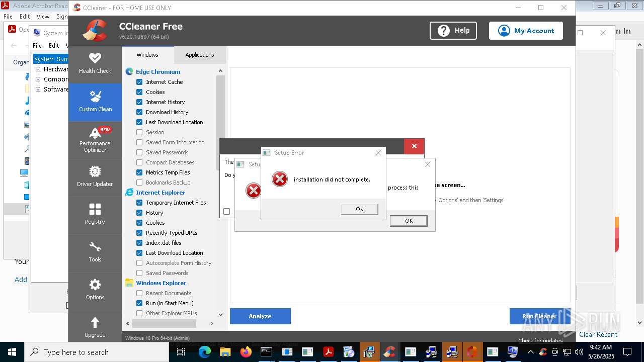
Task: Tick the checkbox in the dialog behind Setup Error
Action: click(227, 212)
